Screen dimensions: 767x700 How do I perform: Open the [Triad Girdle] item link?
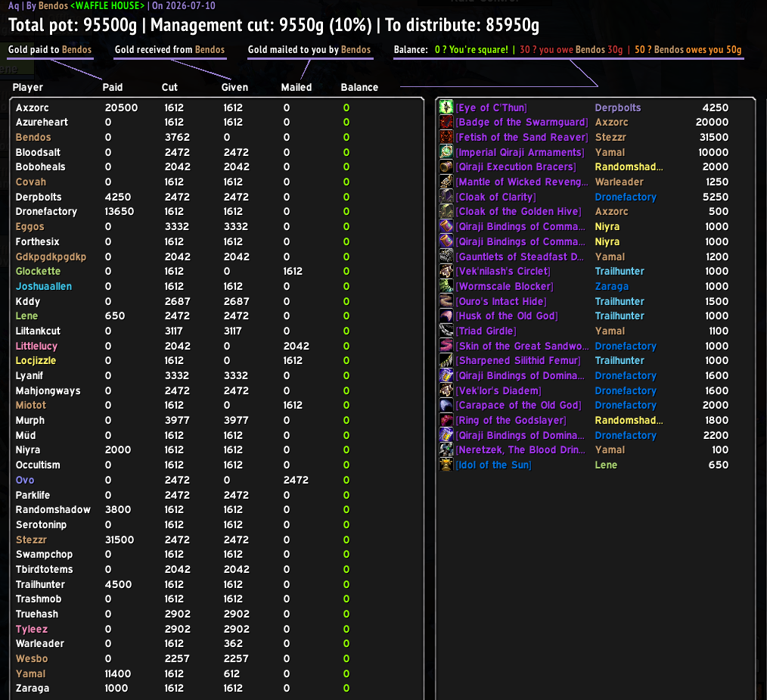pos(486,331)
